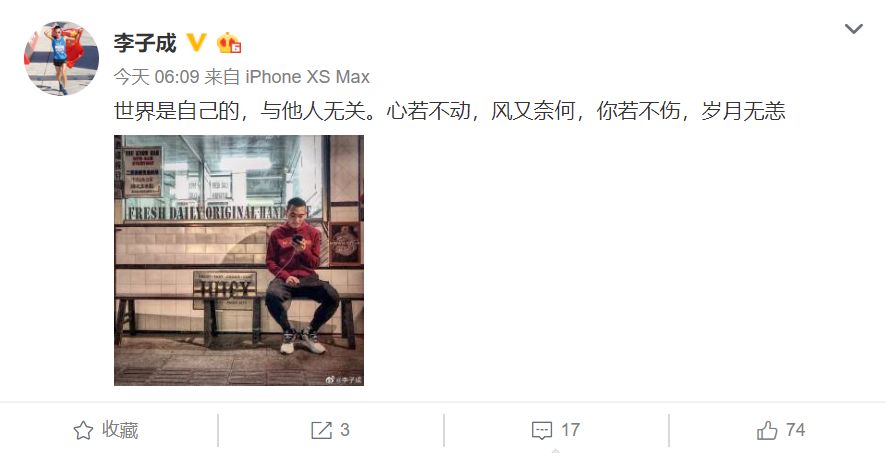
Task: Expand the post options chevron menu
Action: pyautogui.click(x=853, y=28)
